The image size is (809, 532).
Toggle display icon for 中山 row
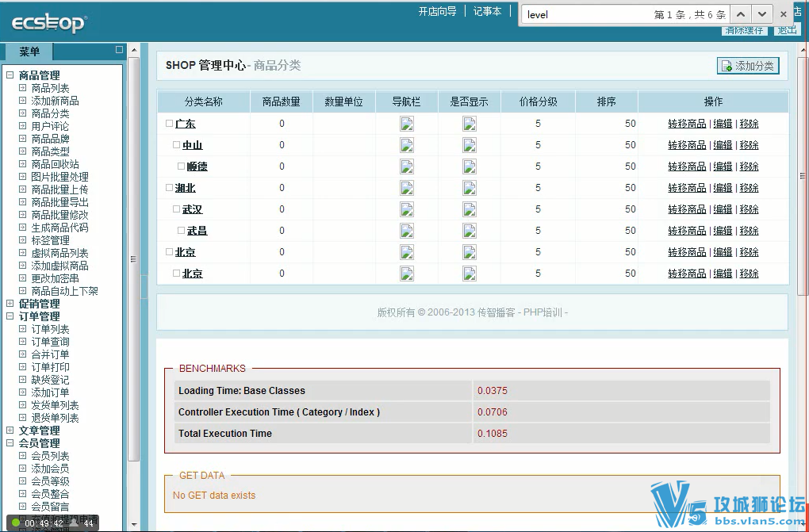click(x=469, y=145)
